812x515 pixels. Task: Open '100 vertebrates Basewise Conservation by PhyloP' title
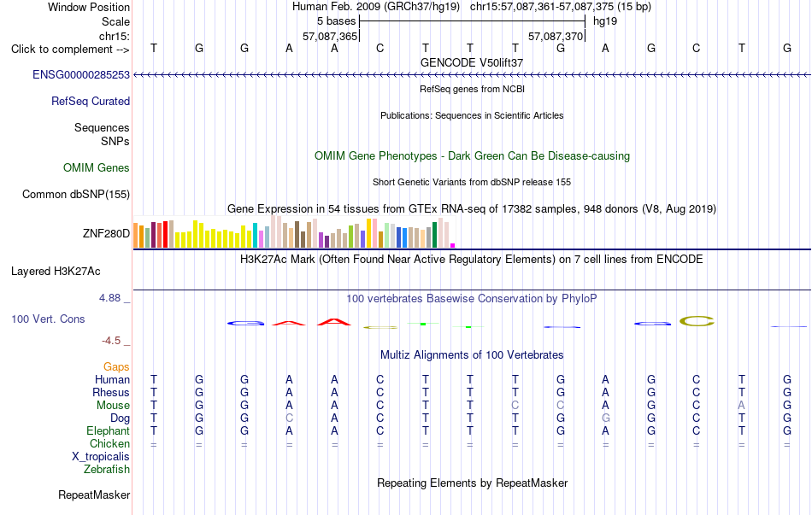472,299
